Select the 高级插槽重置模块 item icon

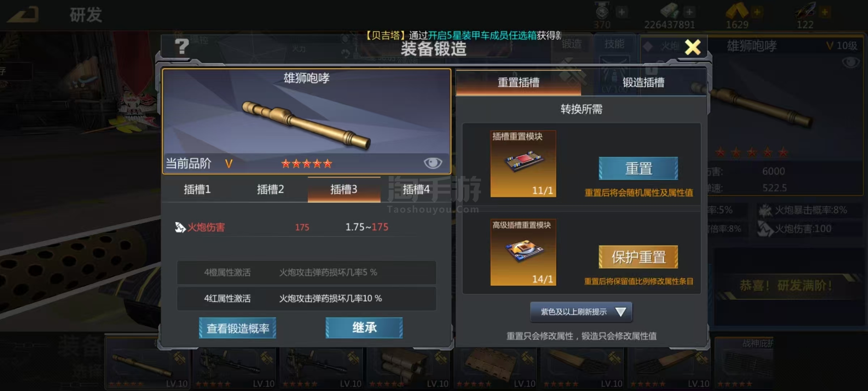523,252
